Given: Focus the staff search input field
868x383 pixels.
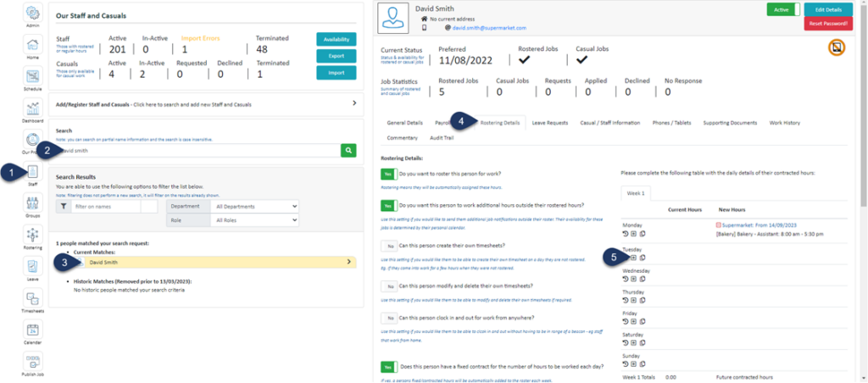Looking at the screenshot, I should [x=198, y=150].
